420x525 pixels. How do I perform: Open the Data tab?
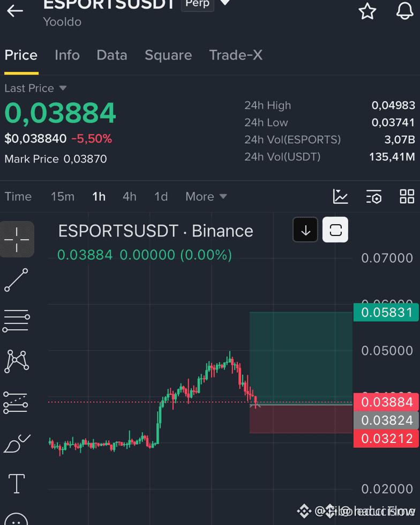[x=112, y=55]
